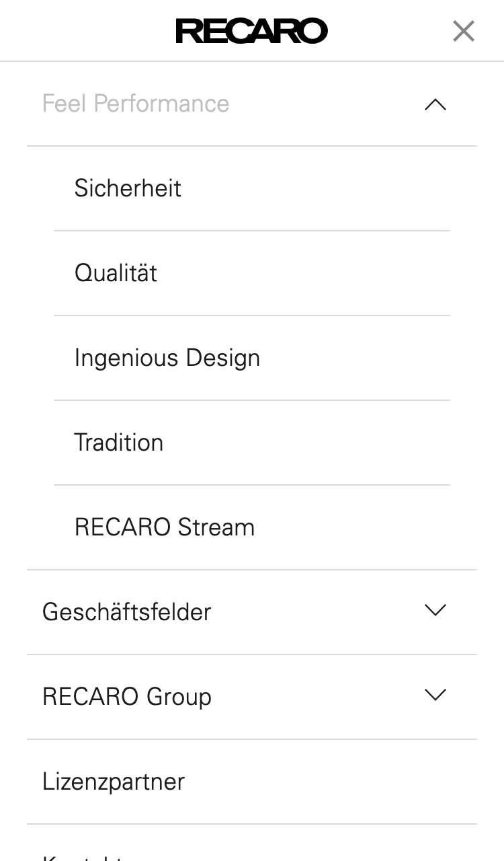Viewport: 504px width, 861px height.
Task: Open the Lizenzpartner menu item
Action: [114, 782]
